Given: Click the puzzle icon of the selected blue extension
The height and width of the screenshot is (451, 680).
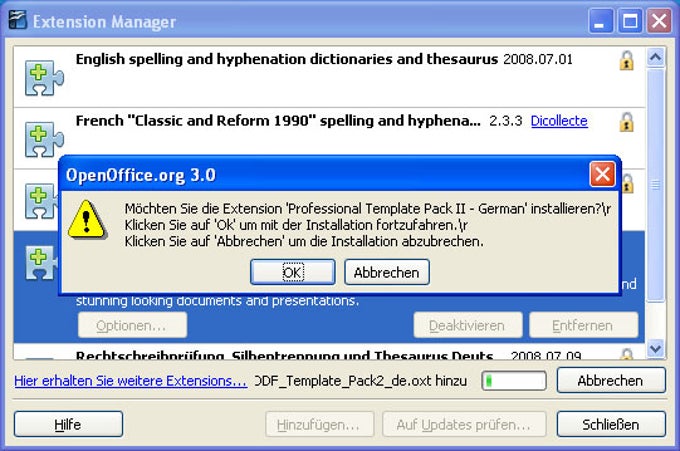Looking at the screenshot, I should (42, 263).
